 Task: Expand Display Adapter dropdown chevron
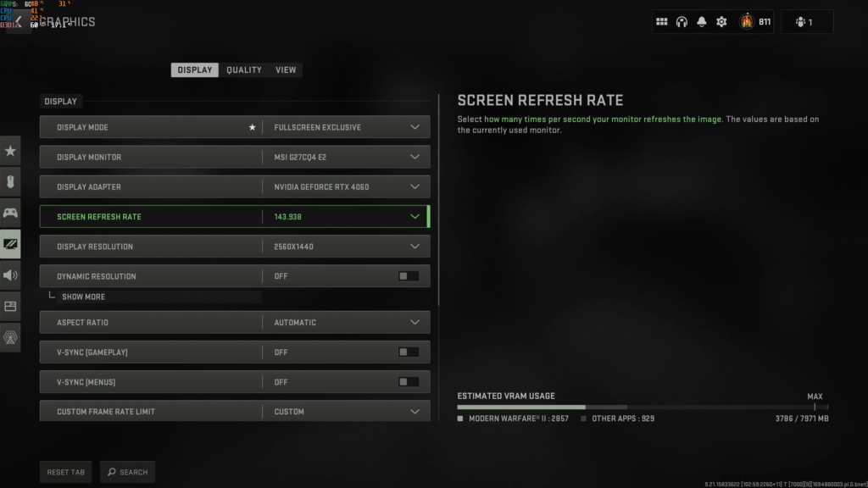pos(415,187)
